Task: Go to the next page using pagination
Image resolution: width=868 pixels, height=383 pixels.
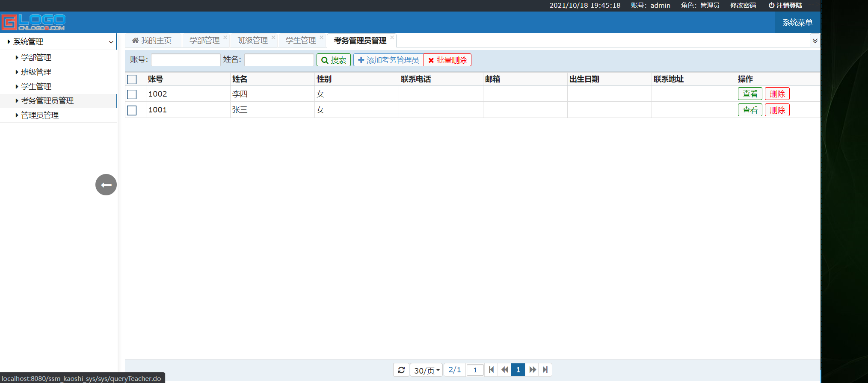Action: pyautogui.click(x=532, y=370)
